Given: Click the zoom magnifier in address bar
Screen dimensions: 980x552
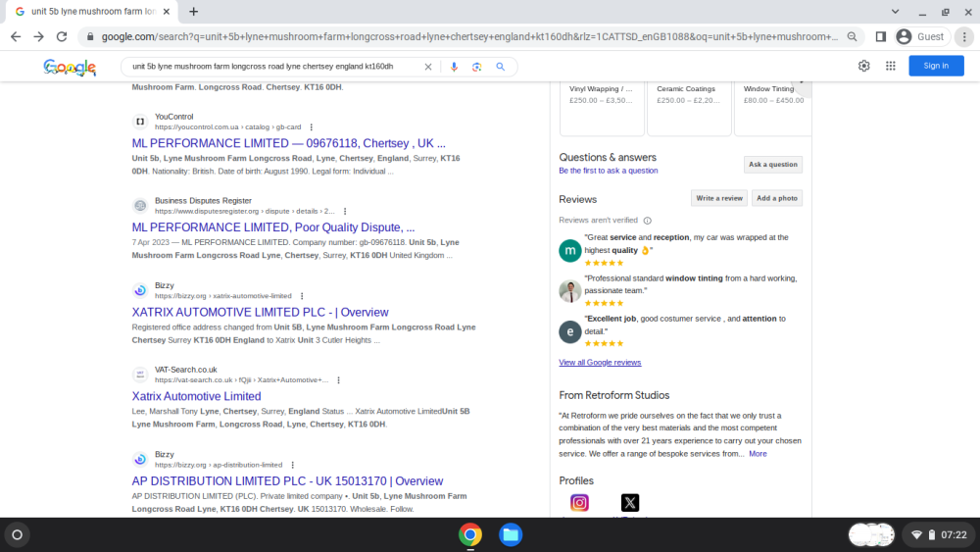Looking at the screenshot, I should tap(852, 37).
